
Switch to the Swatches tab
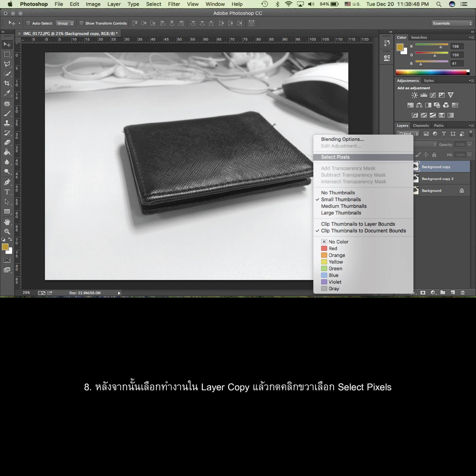(419, 37)
